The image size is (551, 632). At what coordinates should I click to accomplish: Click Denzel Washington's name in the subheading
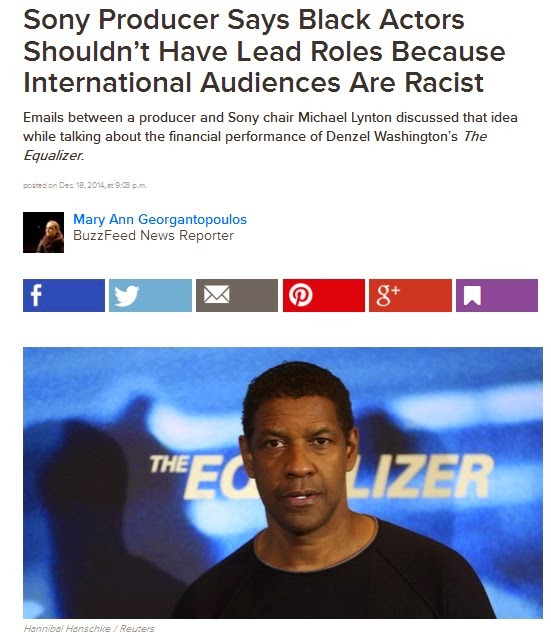point(392,136)
